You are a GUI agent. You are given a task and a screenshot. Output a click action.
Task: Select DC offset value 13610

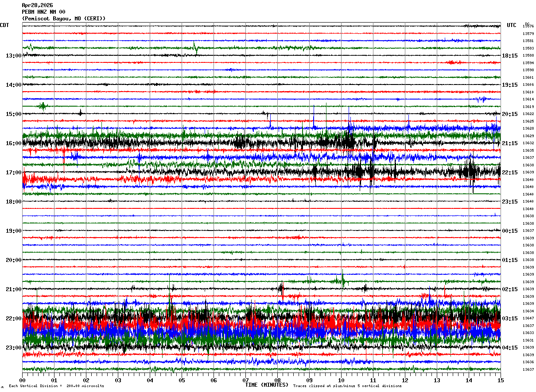click(x=528, y=92)
